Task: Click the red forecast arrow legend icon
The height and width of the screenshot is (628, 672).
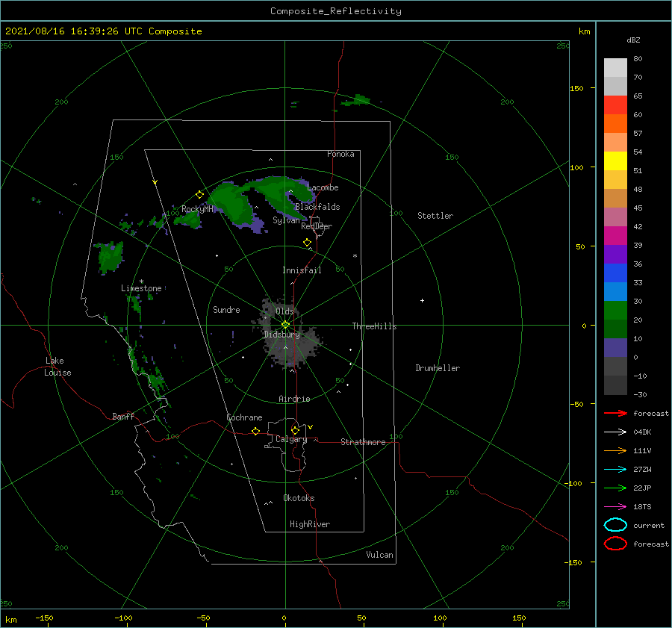Action: [x=615, y=413]
